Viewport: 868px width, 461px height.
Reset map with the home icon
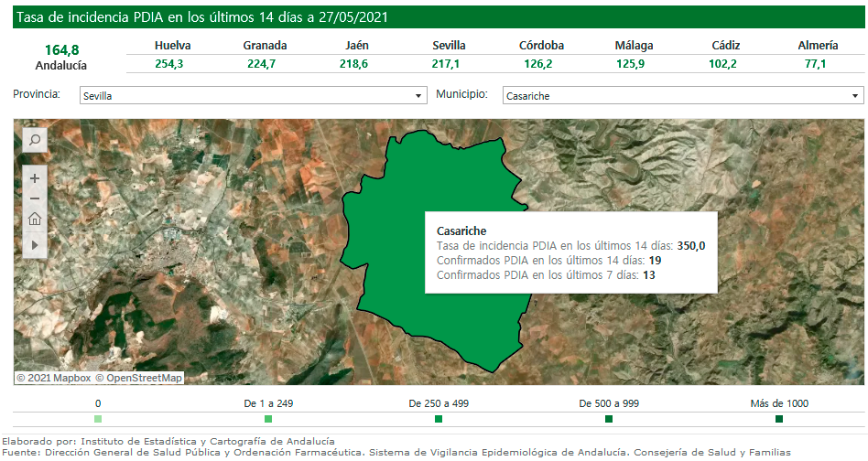coord(35,219)
